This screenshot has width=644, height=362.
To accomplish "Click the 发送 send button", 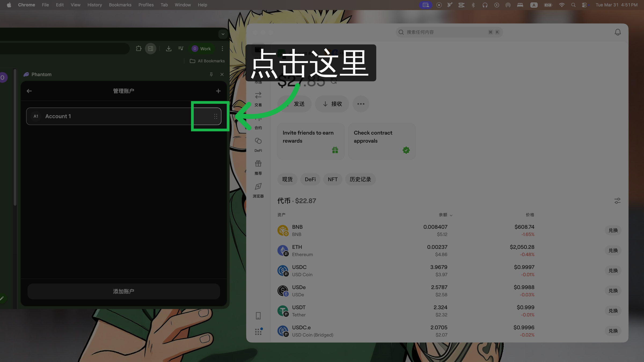I will (x=294, y=104).
